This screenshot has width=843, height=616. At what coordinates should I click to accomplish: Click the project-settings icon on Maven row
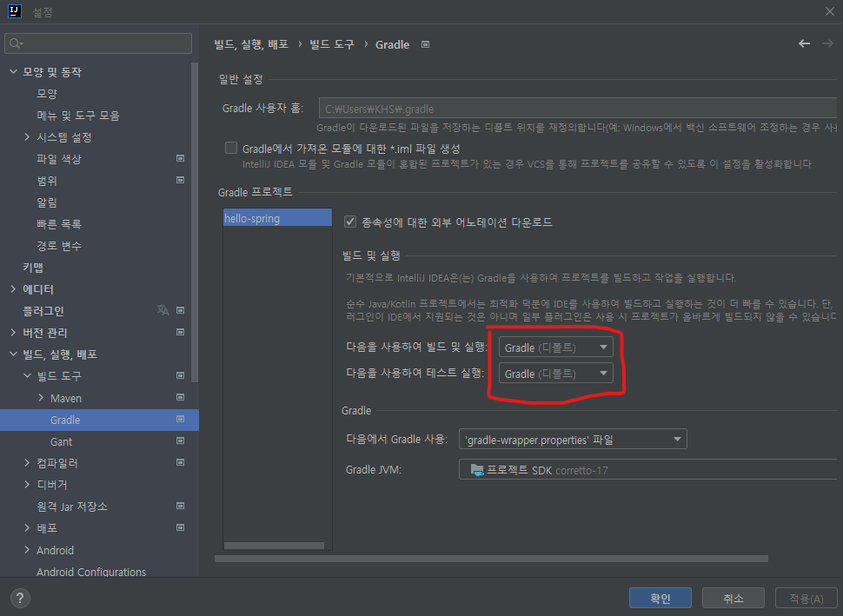[181, 397]
